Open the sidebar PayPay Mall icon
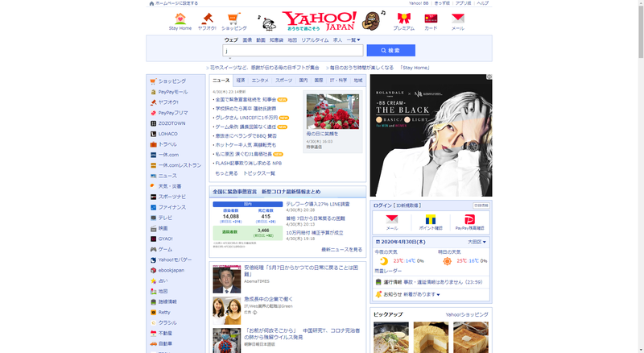The width and height of the screenshot is (644, 353). 153,92
